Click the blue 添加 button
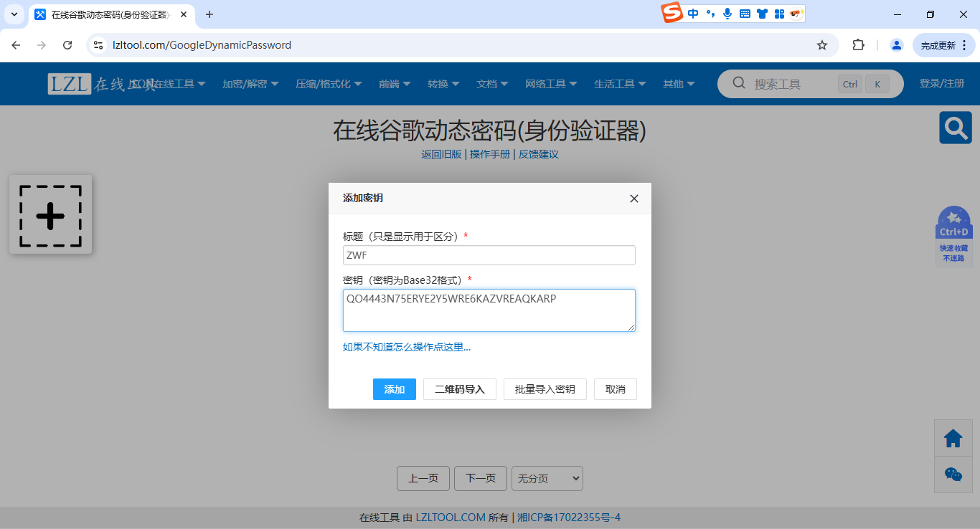 tap(395, 389)
